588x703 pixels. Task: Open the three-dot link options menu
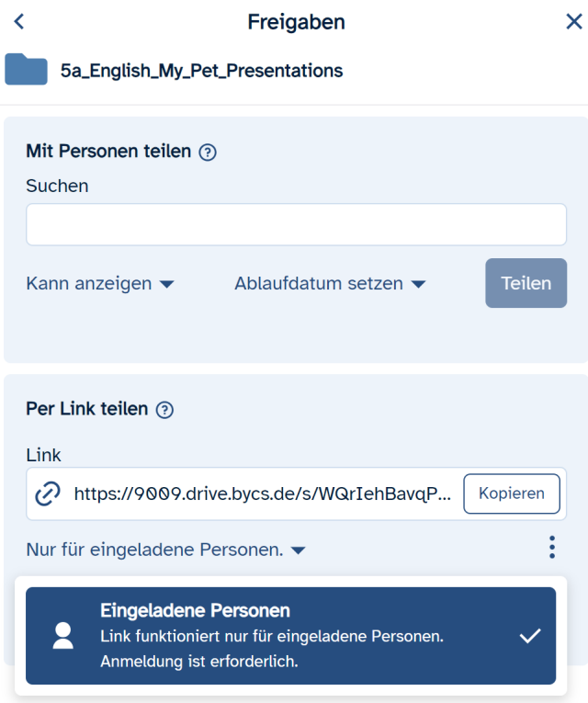tap(552, 549)
